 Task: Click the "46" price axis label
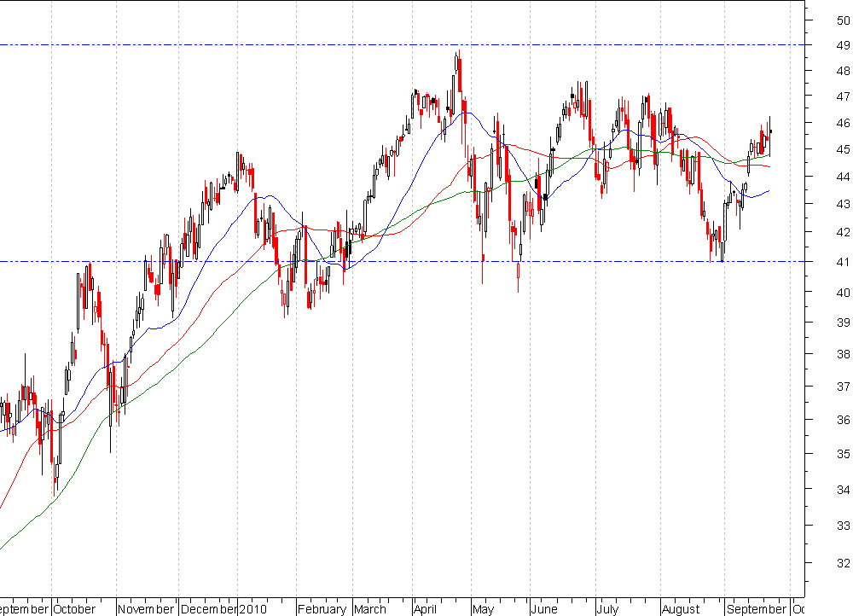844,123
